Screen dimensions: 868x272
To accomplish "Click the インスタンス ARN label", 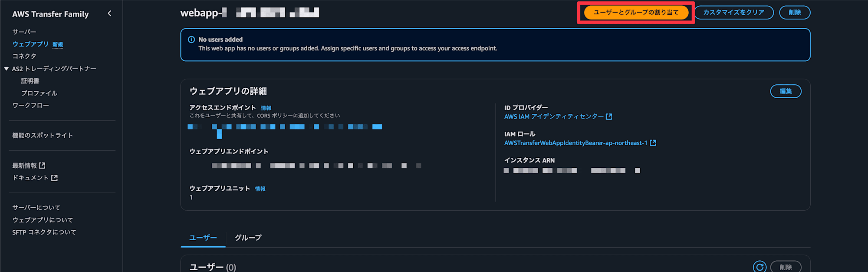I will (x=529, y=160).
